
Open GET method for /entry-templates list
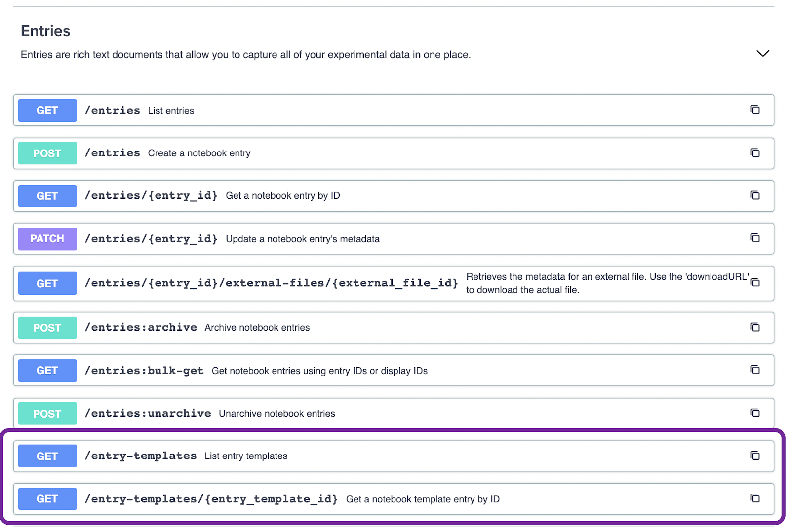[x=47, y=456]
